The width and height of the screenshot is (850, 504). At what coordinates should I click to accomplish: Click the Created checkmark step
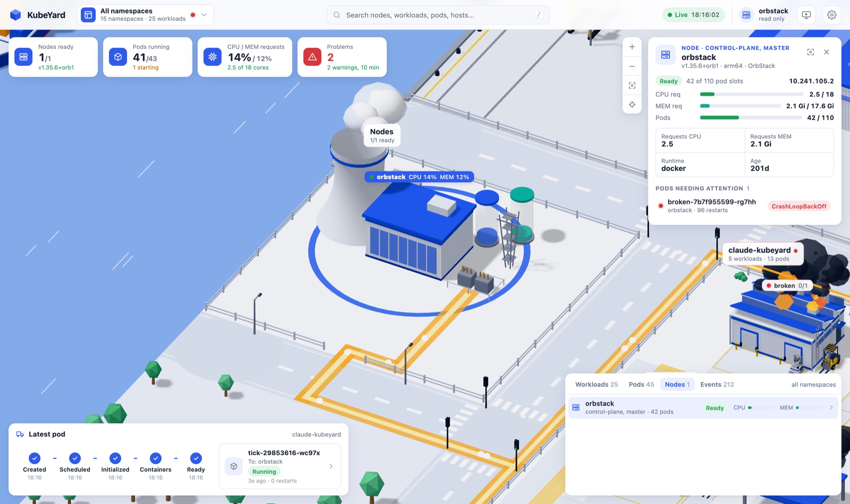(34, 458)
